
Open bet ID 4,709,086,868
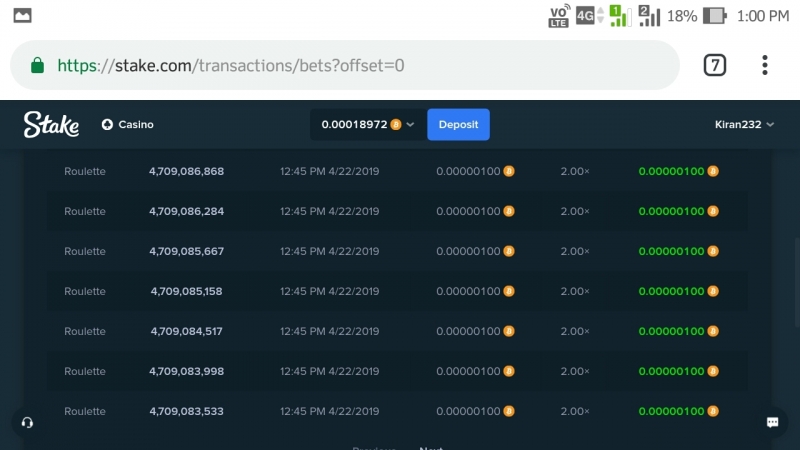click(186, 171)
